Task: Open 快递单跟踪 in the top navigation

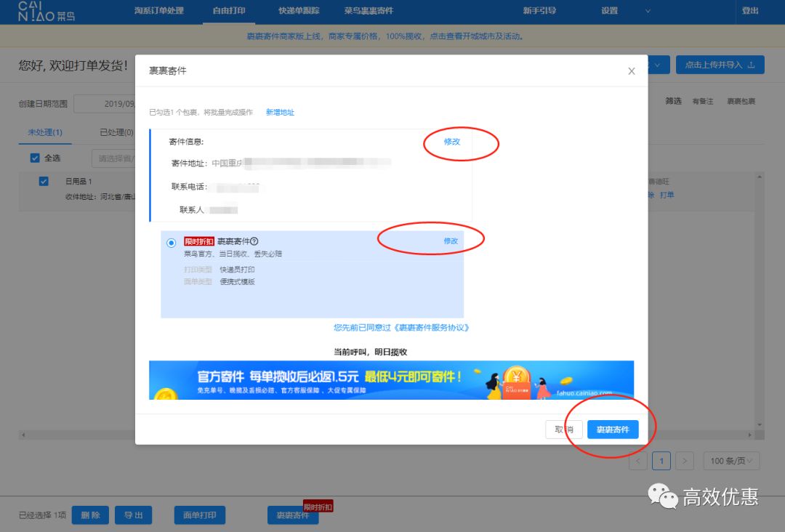Action: coord(299,10)
